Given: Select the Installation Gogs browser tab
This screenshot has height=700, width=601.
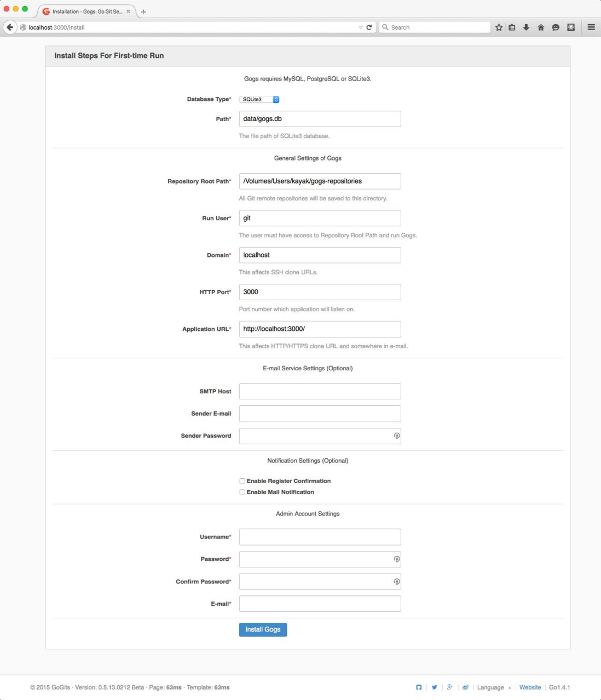Looking at the screenshot, I should pyautogui.click(x=86, y=12).
